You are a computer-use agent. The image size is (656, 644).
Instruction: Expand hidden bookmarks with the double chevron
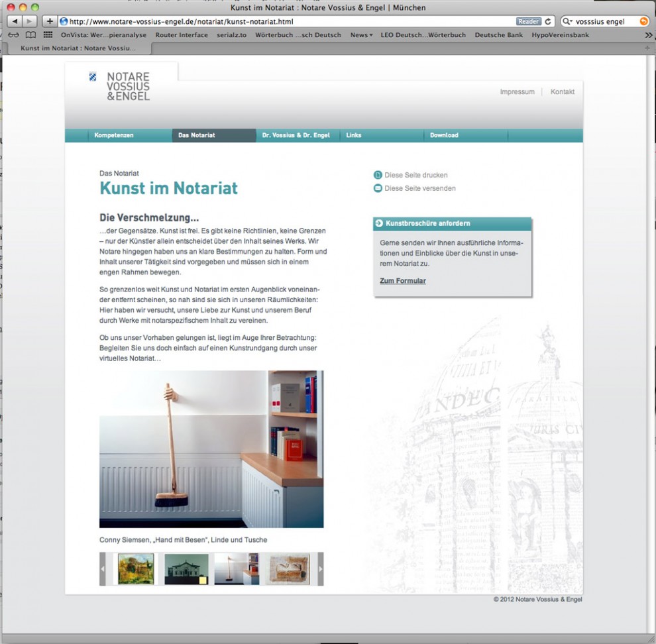647,35
